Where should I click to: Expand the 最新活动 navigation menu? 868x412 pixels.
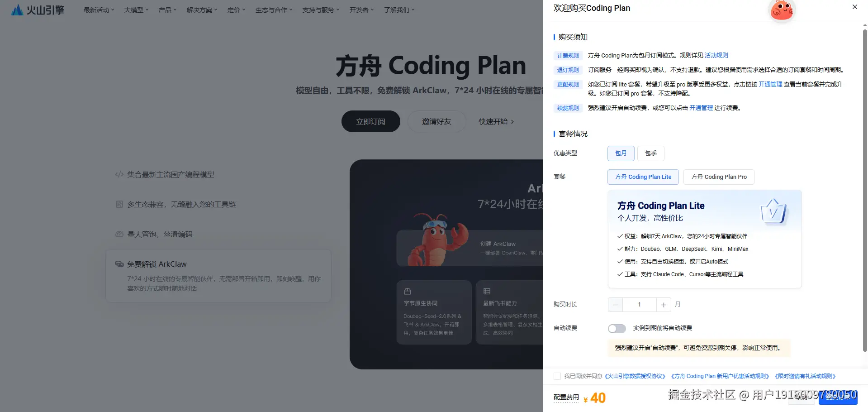point(99,10)
